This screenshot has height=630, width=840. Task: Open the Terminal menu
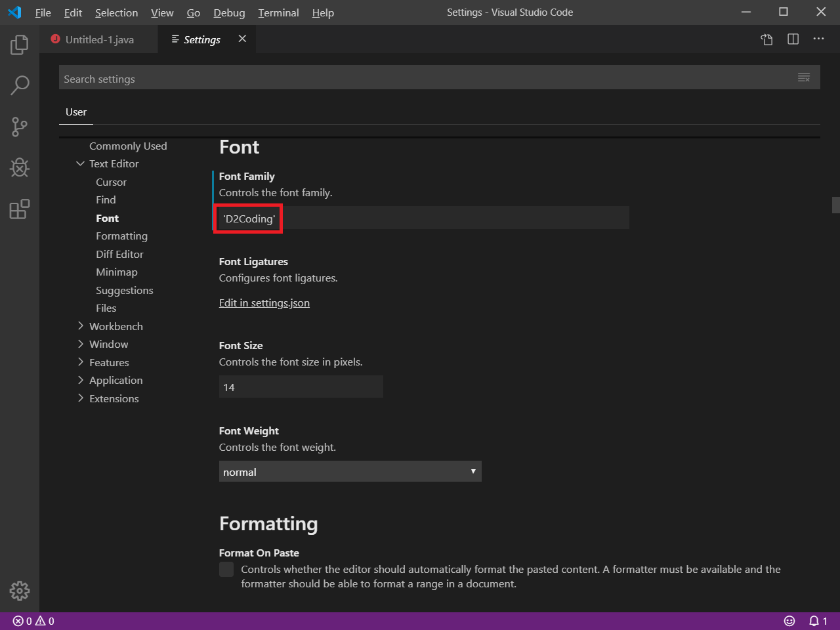pos(278,12)
